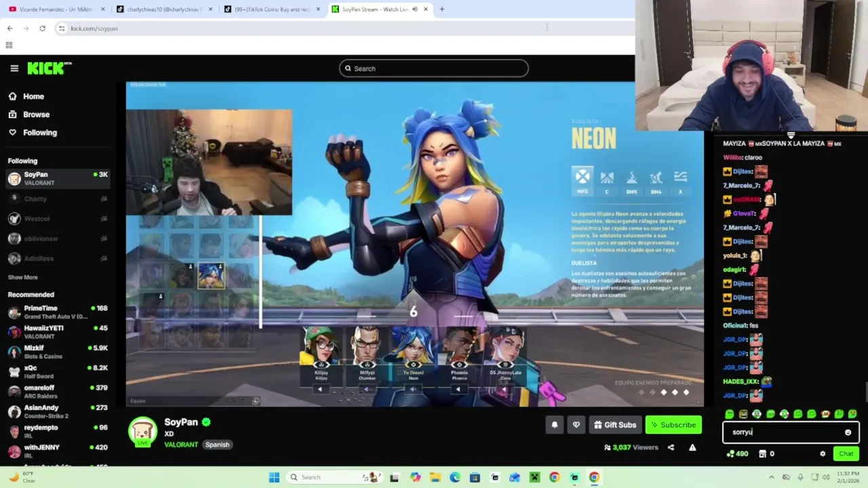Viewport: 868px width, 488px height.
Task: Switch to charlychivas10 TikTok tab
Action: click(x=164, y=9)
